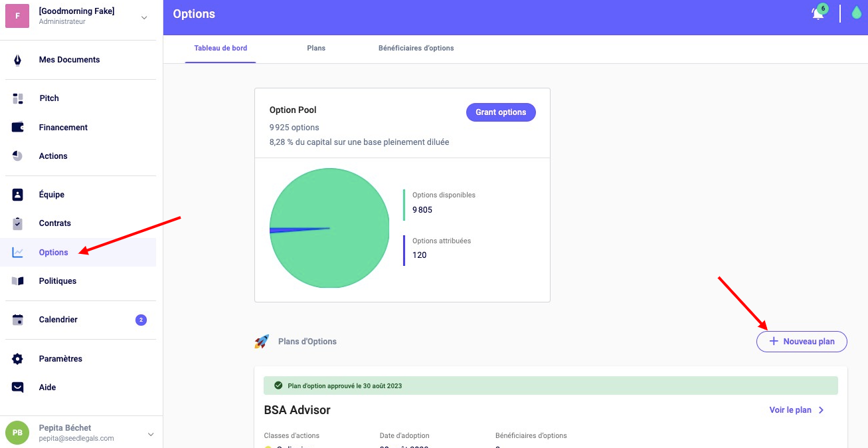Click the Grant options button
This screenshot has width=868, height=448.
[501, 112]
